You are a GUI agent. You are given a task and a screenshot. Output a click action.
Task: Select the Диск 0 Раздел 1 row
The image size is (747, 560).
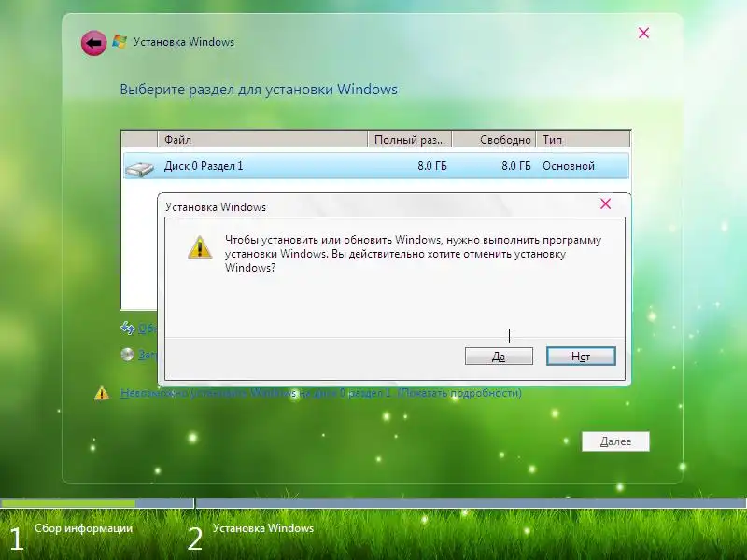point(376,166)
